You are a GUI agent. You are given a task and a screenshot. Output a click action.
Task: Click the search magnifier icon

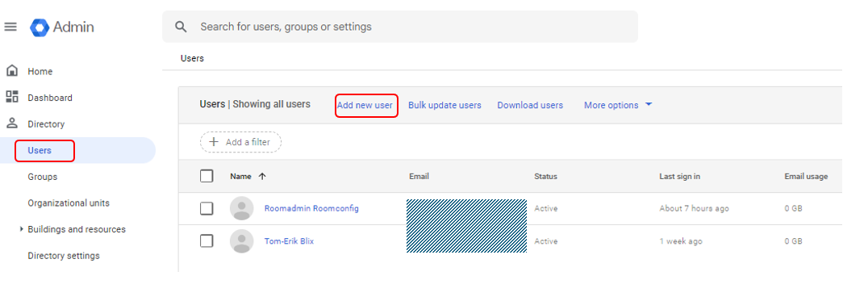(181, 27)
